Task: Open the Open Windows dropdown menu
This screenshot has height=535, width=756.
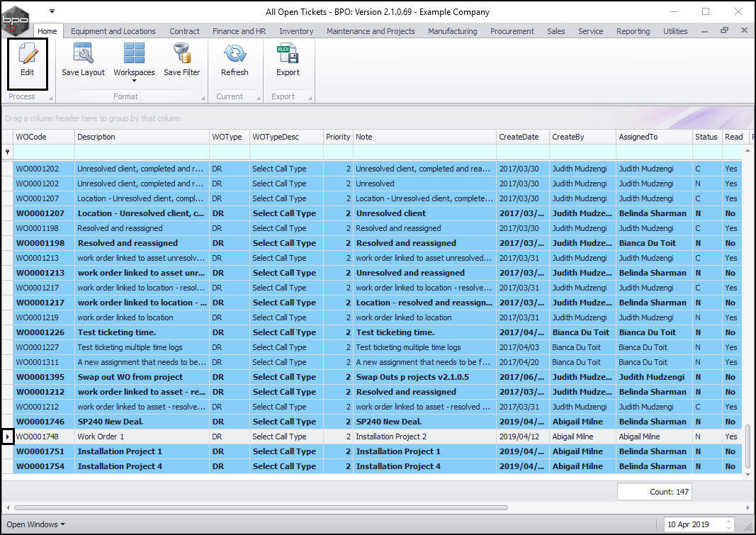Action: [35, 524]
